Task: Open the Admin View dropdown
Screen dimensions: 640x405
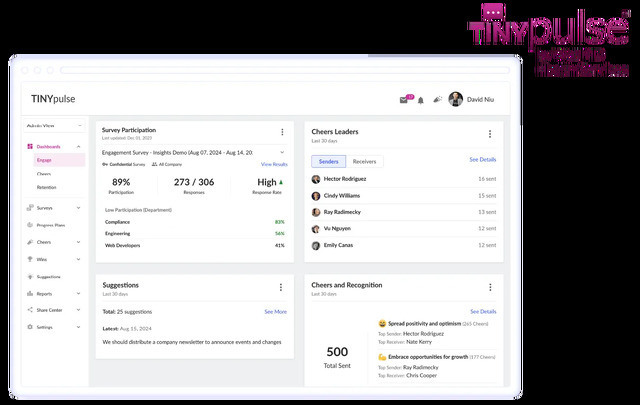Action: pyautogui.click(x=54, y=126)
